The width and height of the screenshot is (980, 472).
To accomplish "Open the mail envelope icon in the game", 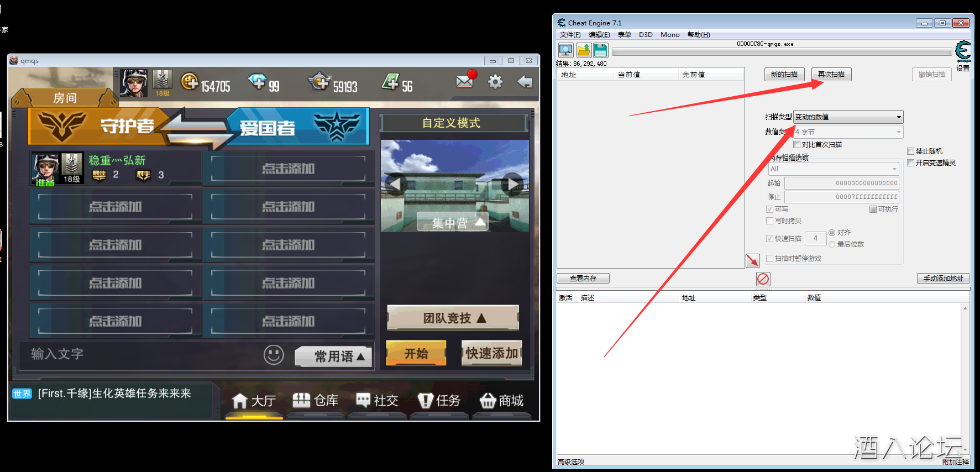I will [x=465, y=80].
